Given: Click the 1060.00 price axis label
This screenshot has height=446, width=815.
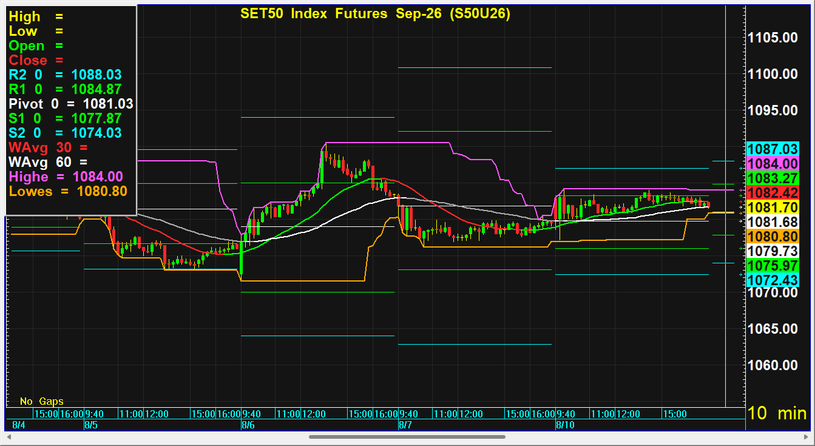Looking at the screenshot, I should pyautogui.click(x=772, y=365).
